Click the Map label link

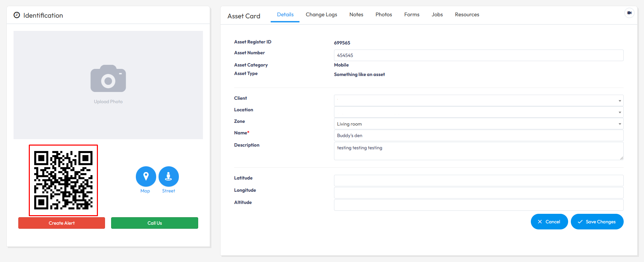point(145,191)
